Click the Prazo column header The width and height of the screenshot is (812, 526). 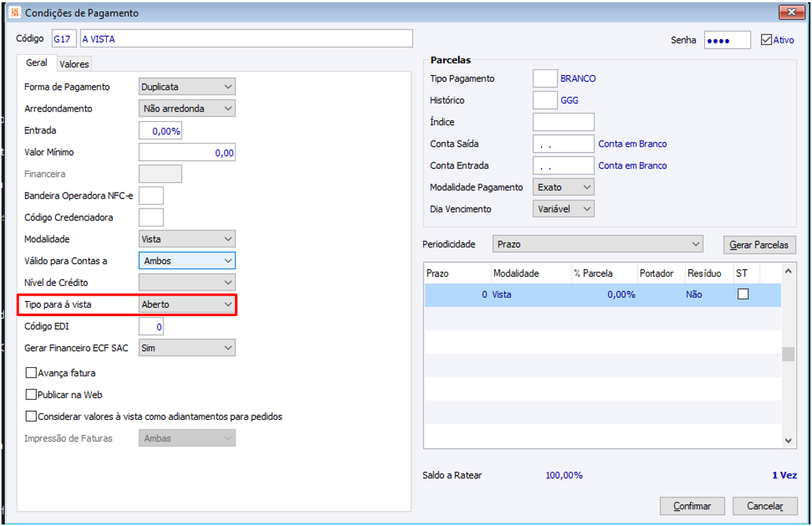pos(458,273)
